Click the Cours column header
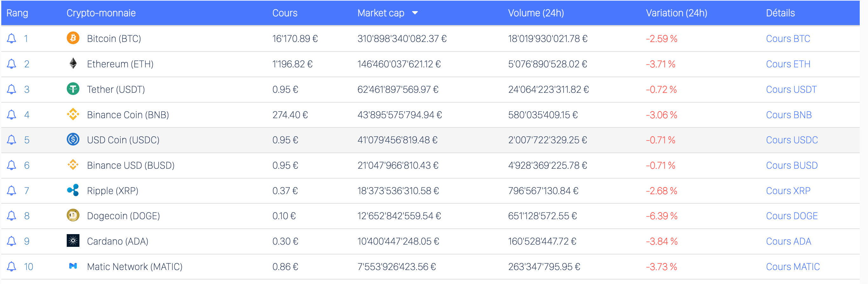 (284, 13)
